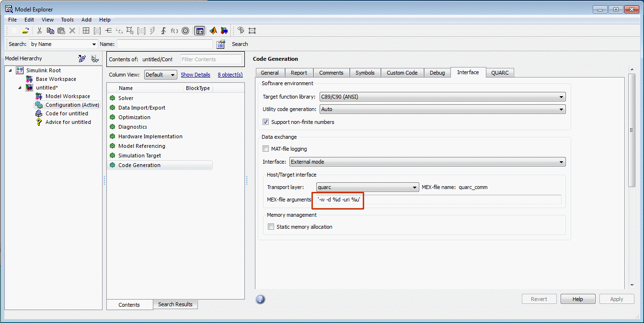The width and height of the screenshot is (644, 323).
Task: Click the Cut scissors icon
Action: pos(39,31)
